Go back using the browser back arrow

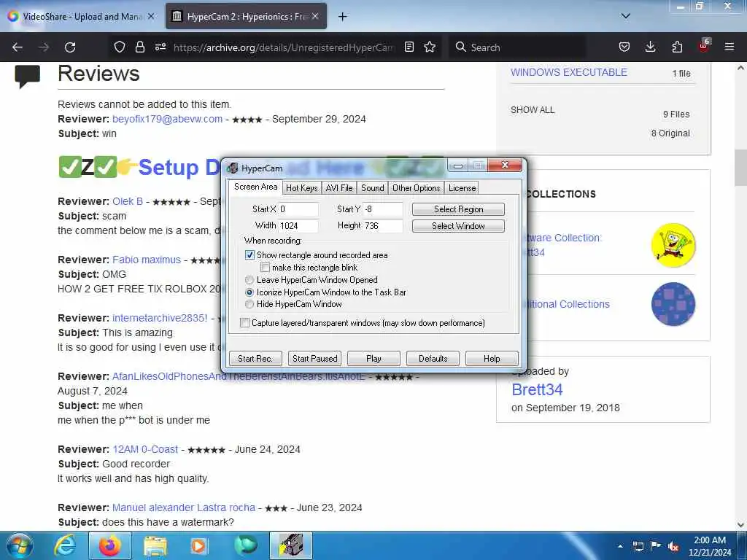pyautogui.click(x=18, y=47)
